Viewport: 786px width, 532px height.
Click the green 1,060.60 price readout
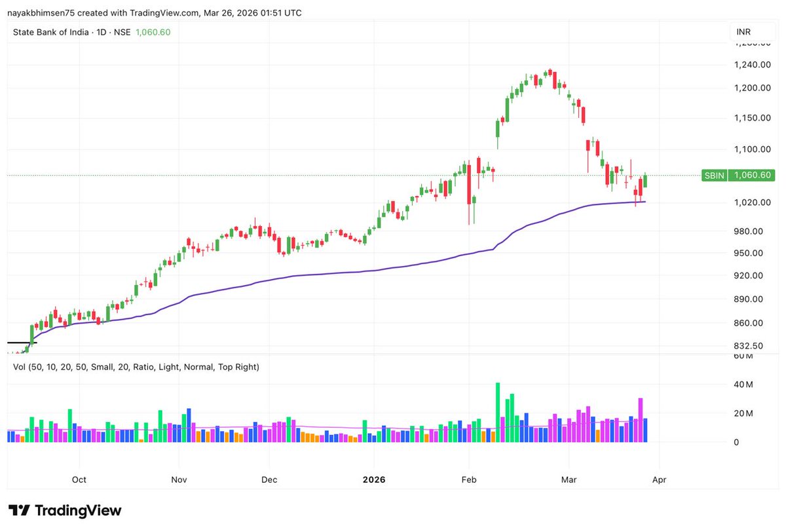coord(153,31)
